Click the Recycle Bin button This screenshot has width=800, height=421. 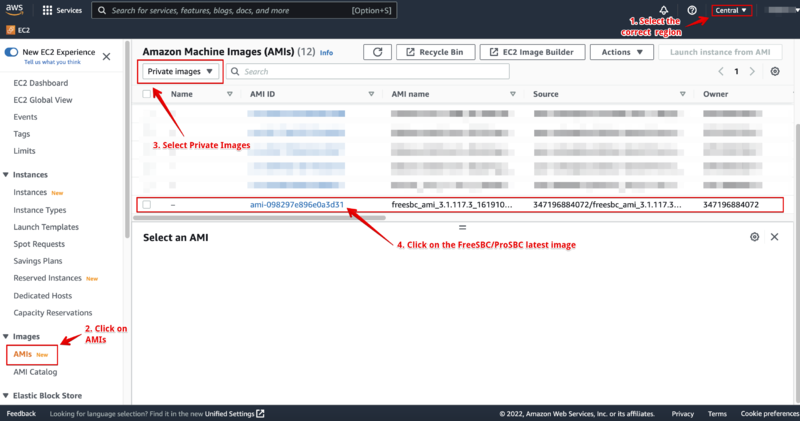[436, 52]
